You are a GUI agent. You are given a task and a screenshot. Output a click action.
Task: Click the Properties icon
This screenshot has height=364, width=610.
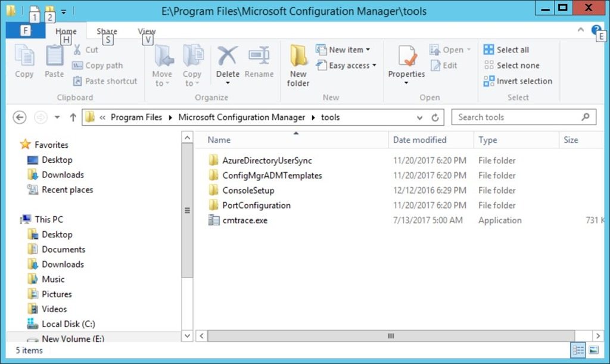point(406,55)
